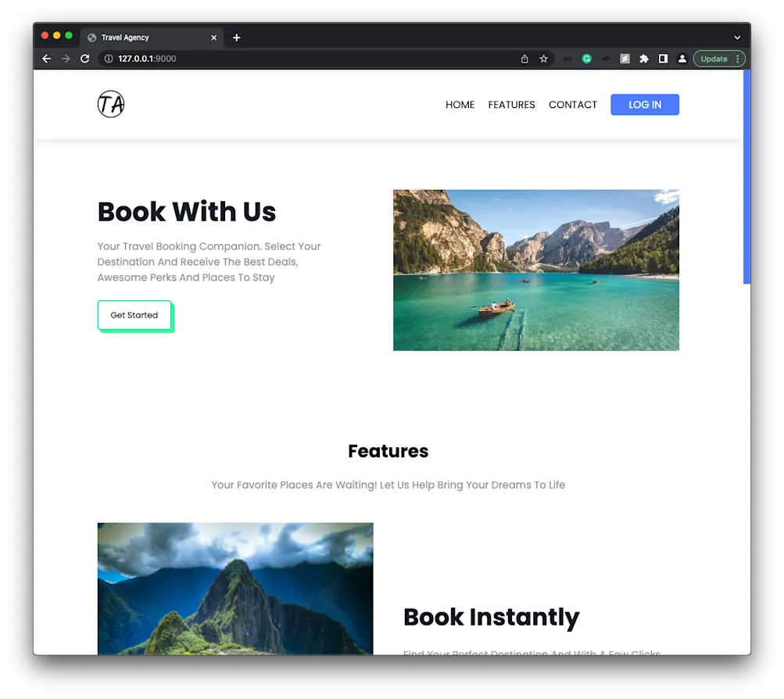Click the bookmark star icon
Viewport: 784px width, 699px height.
coord(543,58)
